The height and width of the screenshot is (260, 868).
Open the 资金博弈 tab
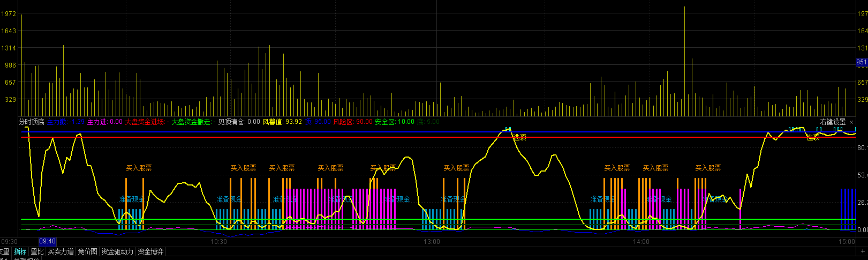click(x=150, y=251)
